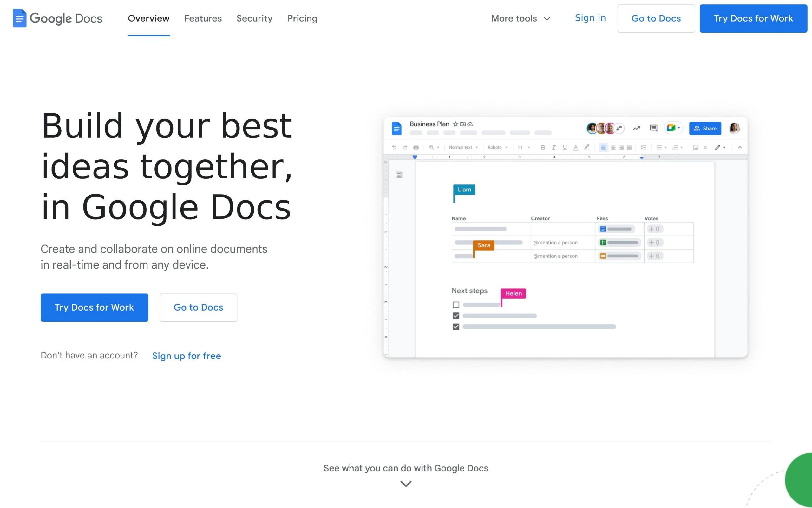Open the text color A icon
The width and height of the screenshot is (812, 508).
[575, 147]
